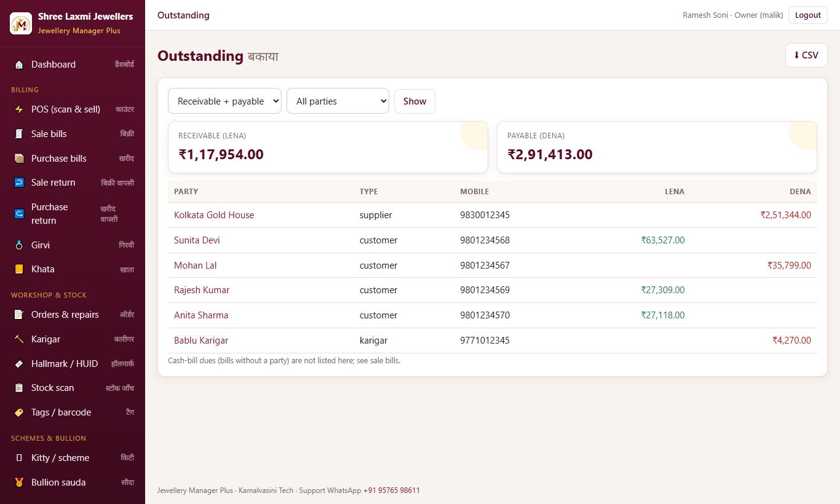The height and width of the screenshot is (504, 840).
Task: Open Sunita Devi party link
Action: (197, 240)
